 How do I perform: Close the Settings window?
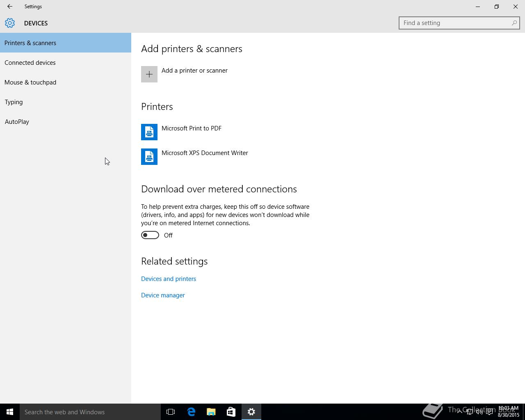pyautogui.click(x=516, y=7)
